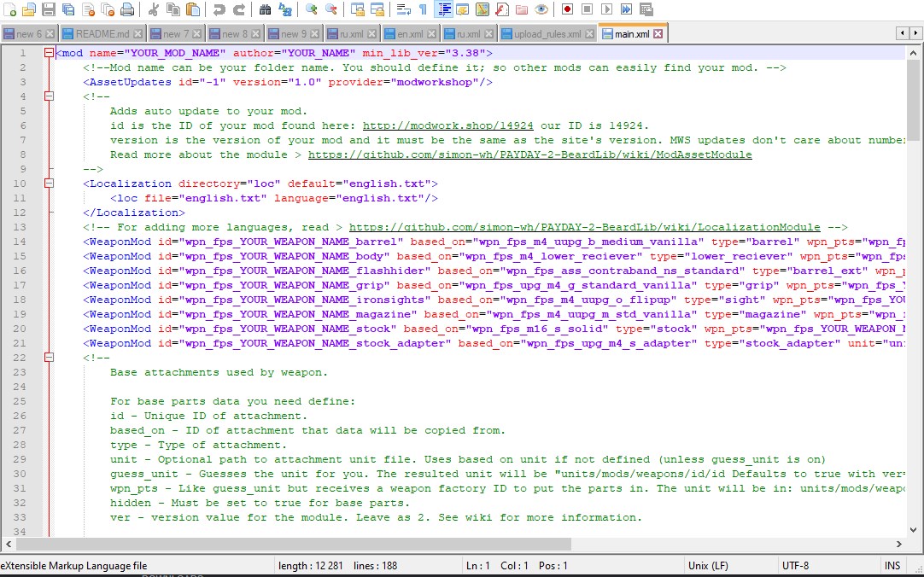Viewport: 924px width, 577px height.
Task: Copy the selection via toolbar
Action: [x=173, y=9]
